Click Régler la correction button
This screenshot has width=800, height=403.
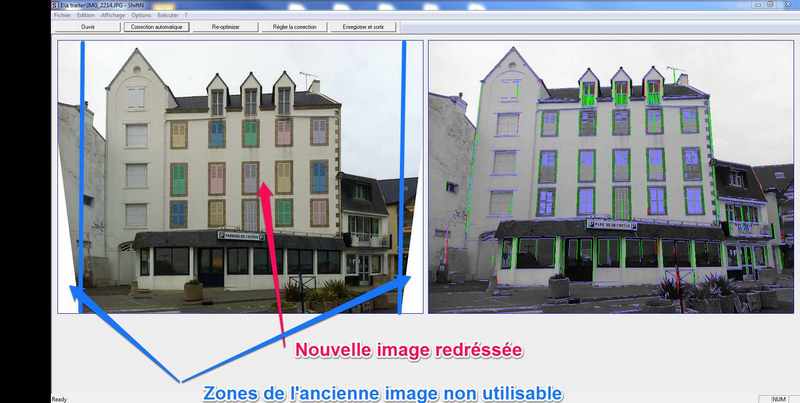pos(294,27)
